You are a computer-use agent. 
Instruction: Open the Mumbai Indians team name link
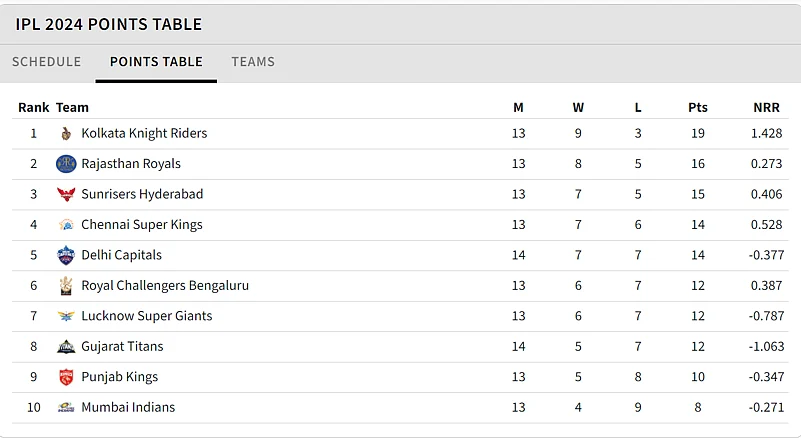128,408
